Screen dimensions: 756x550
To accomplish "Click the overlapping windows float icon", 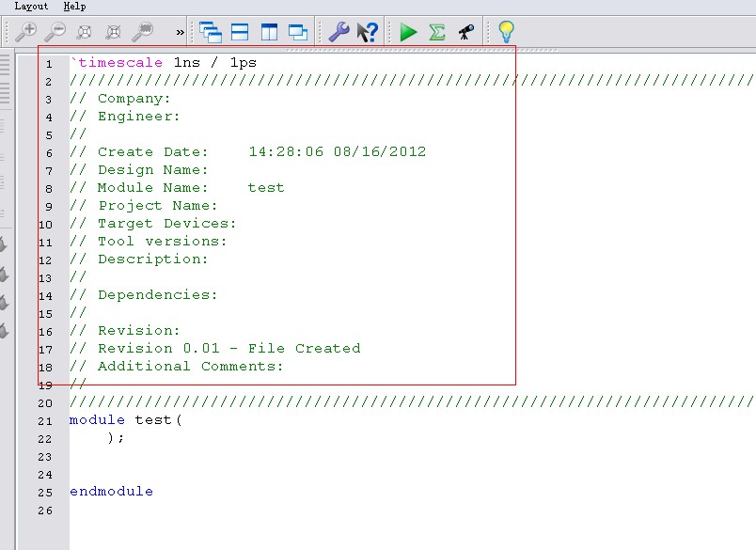I will click(298, 32).
